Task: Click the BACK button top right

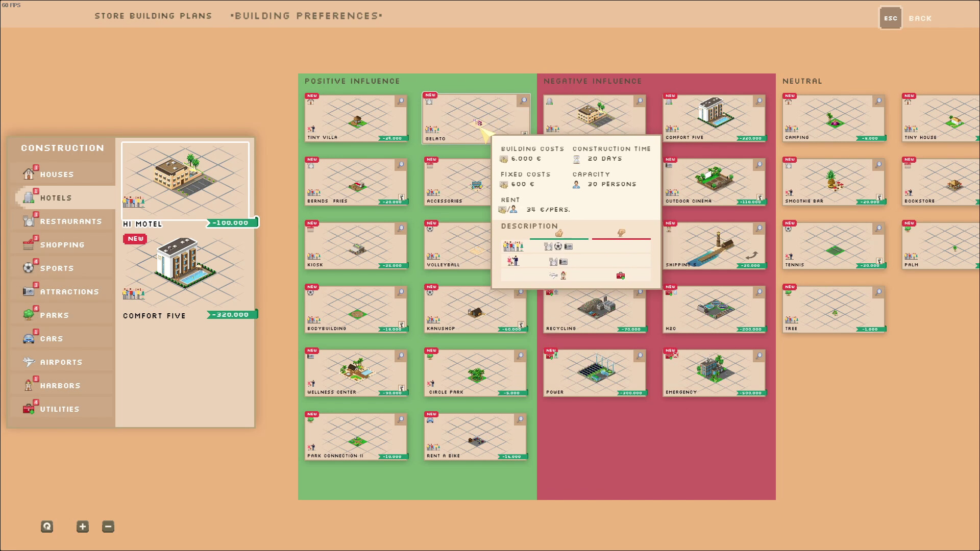Action: pos(920,18)
